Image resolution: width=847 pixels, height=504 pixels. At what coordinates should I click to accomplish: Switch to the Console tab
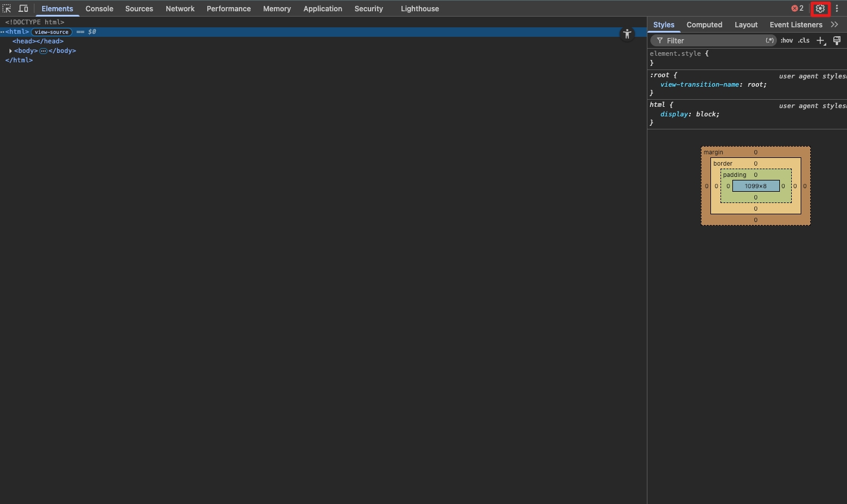pos(99,8)
